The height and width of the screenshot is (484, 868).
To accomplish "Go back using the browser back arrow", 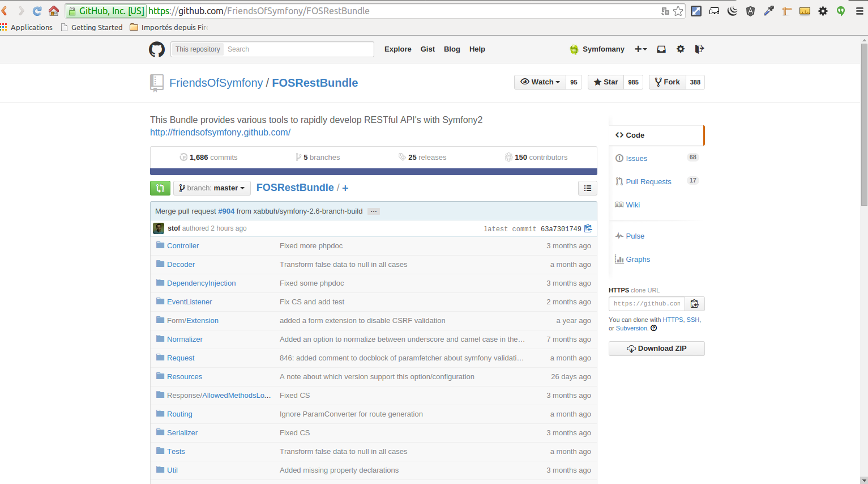I will tap(5, 11).
